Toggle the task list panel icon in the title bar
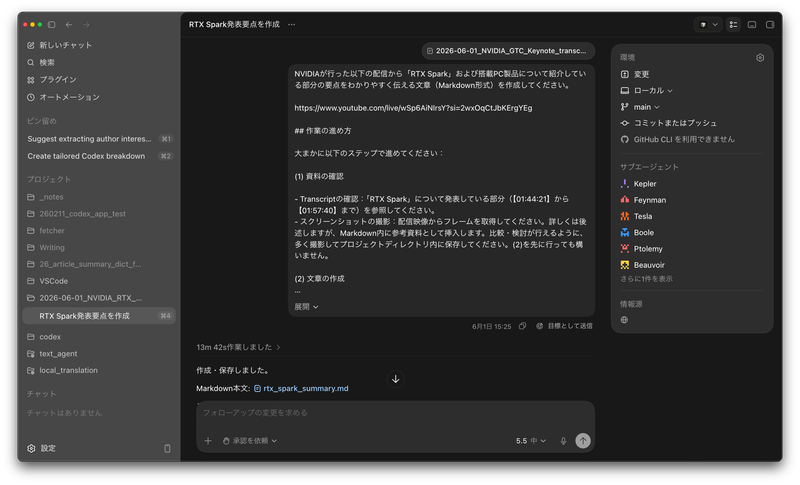The width and height of the screenshot is (800, 485). pyautogui.click(x=733, y=24)
